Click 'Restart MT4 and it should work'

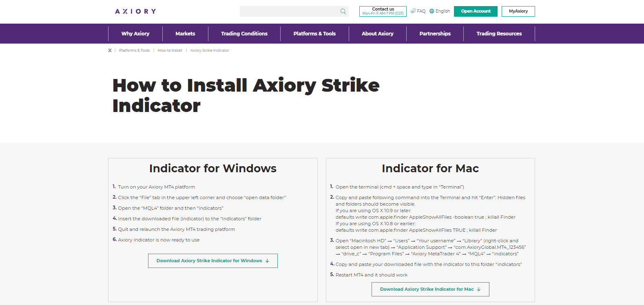[x=372, y=275]
